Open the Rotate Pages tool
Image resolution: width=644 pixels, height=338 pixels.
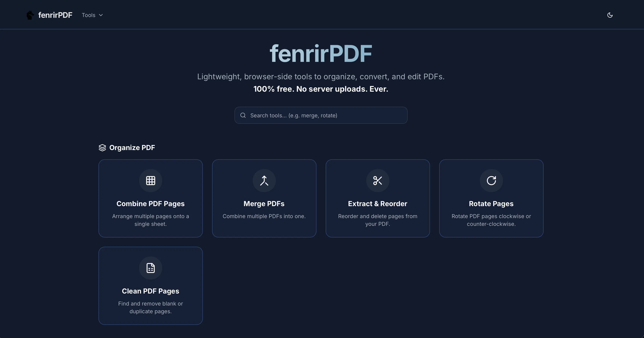(491, 198)
